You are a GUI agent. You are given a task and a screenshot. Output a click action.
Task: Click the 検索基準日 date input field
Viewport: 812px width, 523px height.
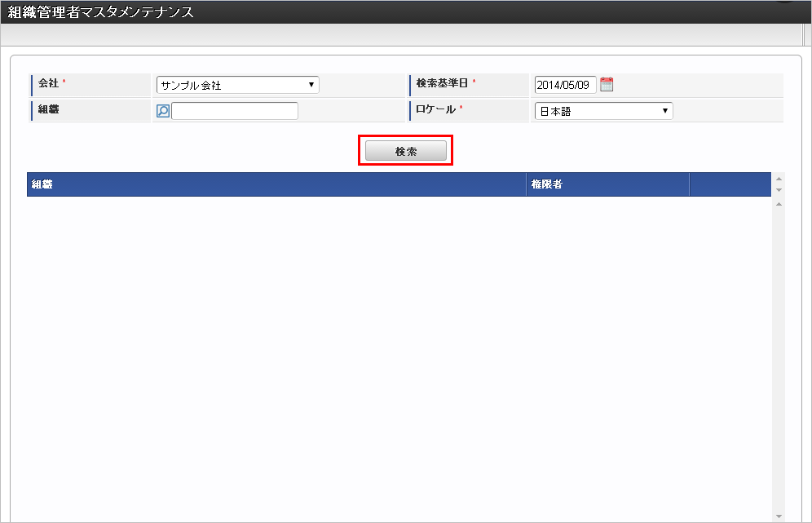pyautogui.click(x=565, y=85)
